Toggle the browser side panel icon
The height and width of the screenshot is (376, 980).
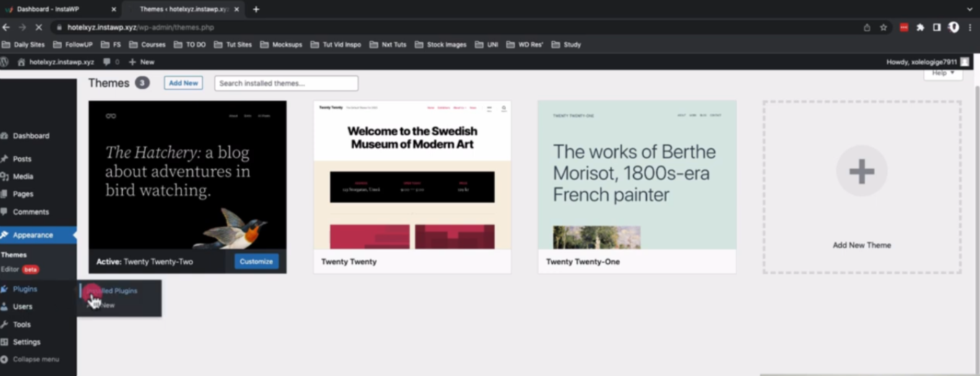click(937, 27)
